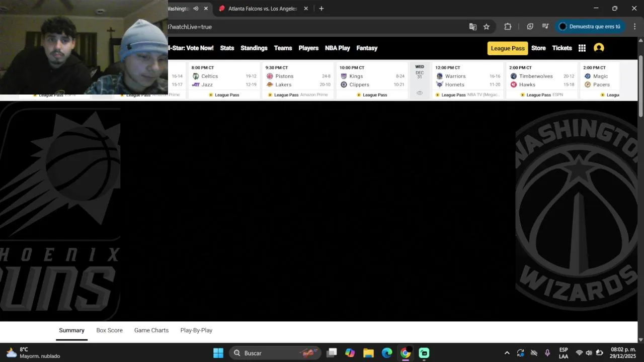Open the Stats menu item

[x=227, y=48]
